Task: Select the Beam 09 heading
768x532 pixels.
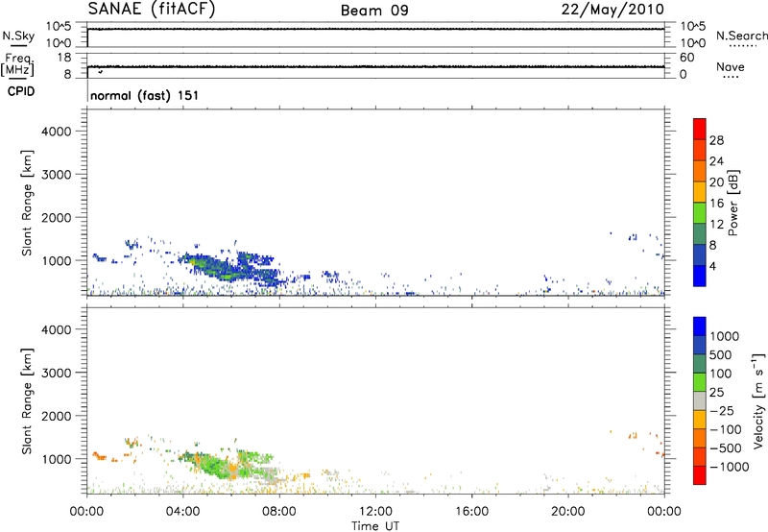Action: coord(374,11)
